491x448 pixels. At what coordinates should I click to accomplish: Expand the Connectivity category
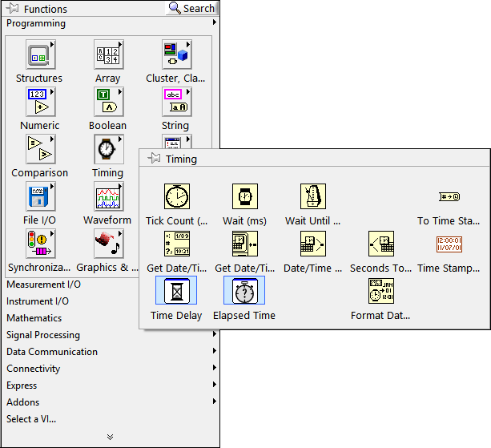coord(111,369)
